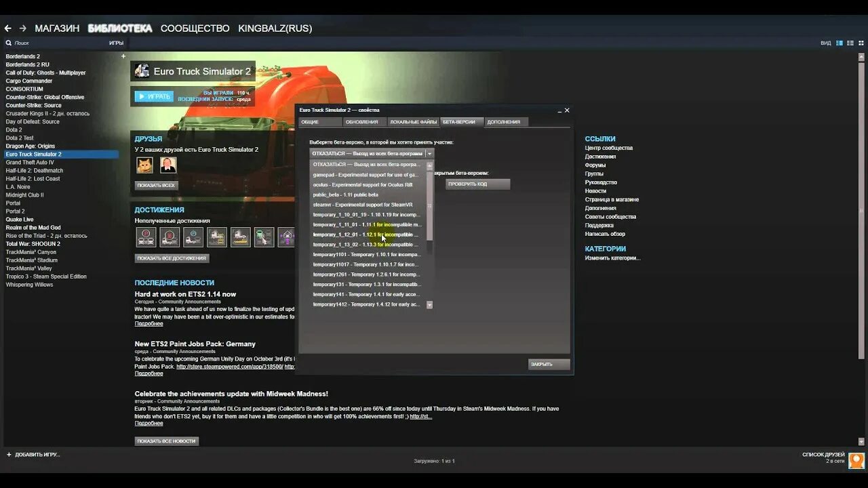This screenshot has height=488, width=868.
Task: Open the СООБЩЕСТВО community menu
Action: point(195,28)
